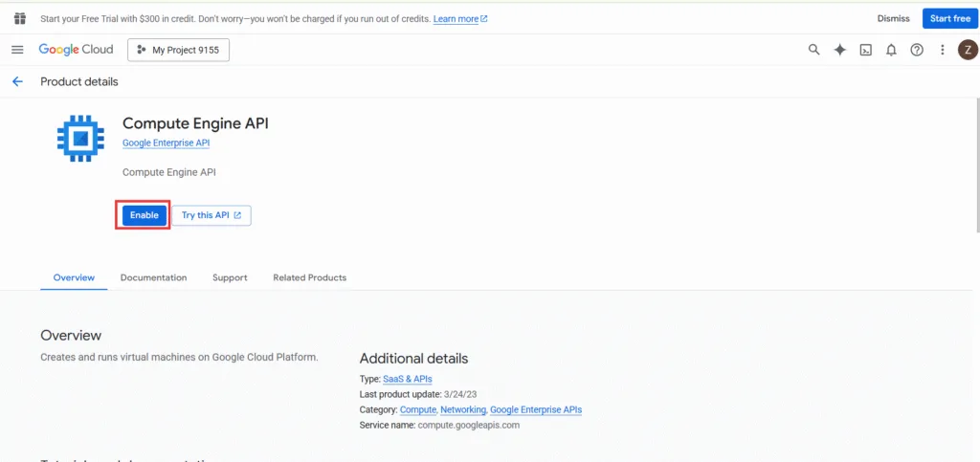The width and height of the screenshot is (980, 462).
Task: Open the Networking category link
Action: [463, 409]
